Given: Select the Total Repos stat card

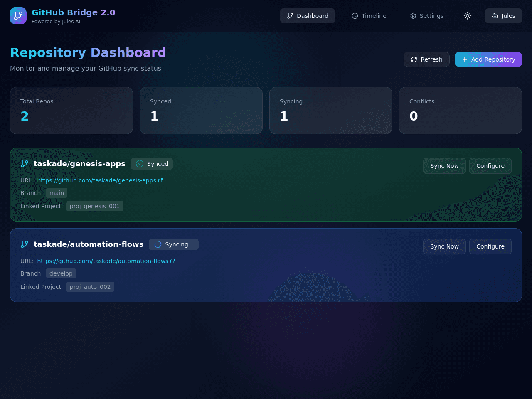Looking at the screenshot, I should [x=71, y=111].
